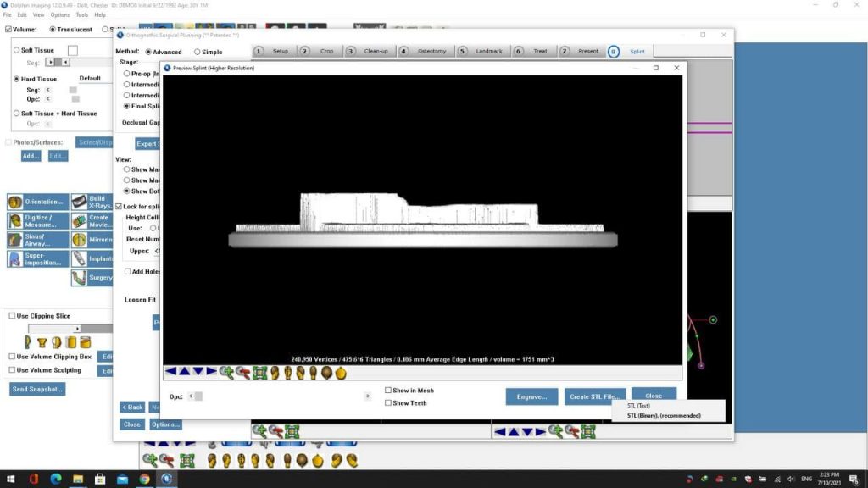Open the Tools menu
This screenshot has width=868, height=488.
pyautogui.click(x=81, y=14)
